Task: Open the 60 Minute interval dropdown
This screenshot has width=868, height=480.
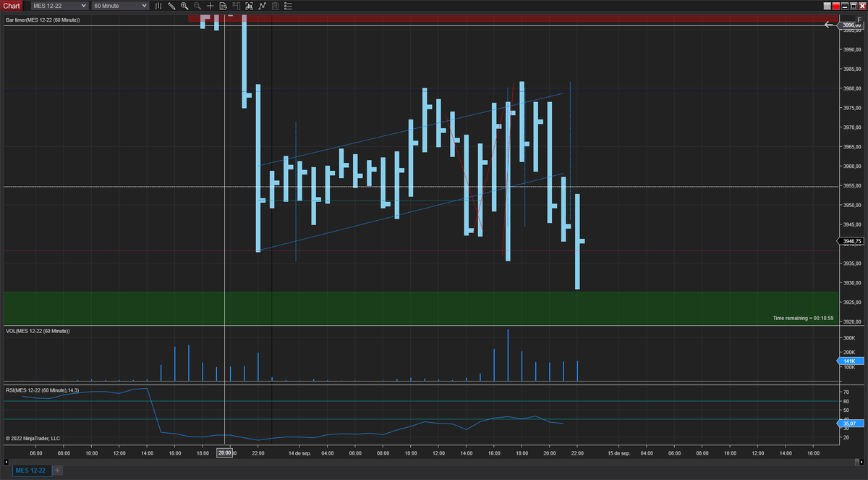Action: (120, 6)
